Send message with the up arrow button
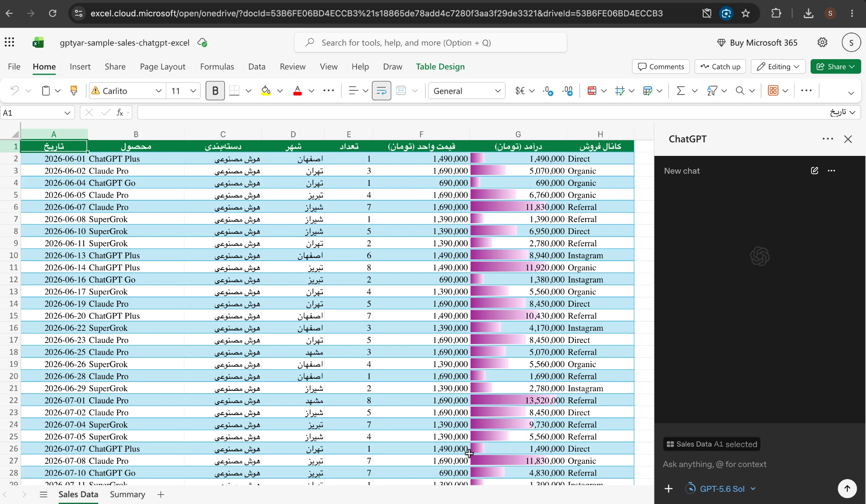Image resolution: width=866 pixels, height=504 pixels. tap(847, 488)
